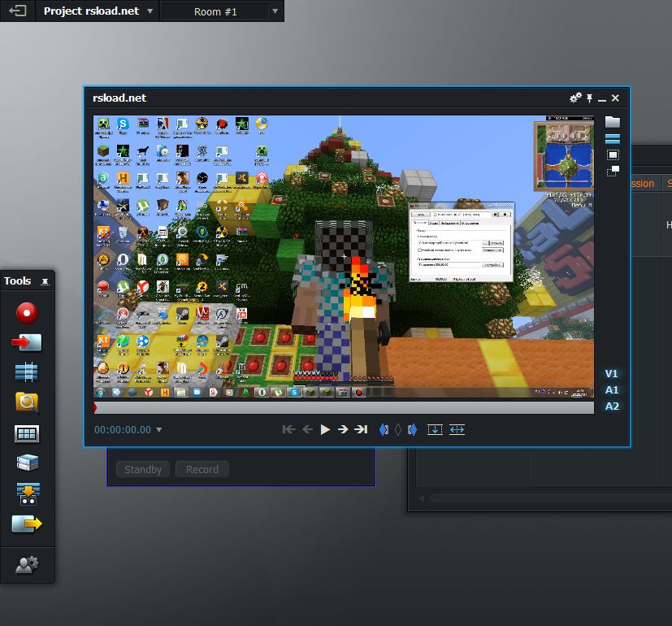The image size is (672, 626).
Task: Toggle the V1 video track
Action: click(612, 373)
